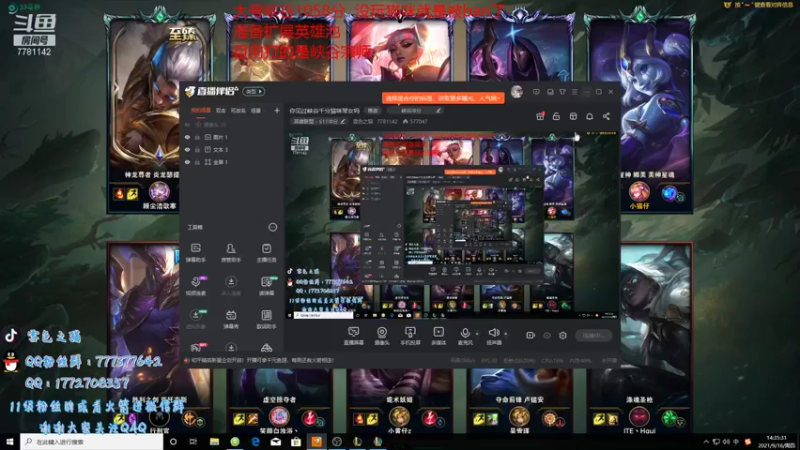800x450 pixels.
Task: Toggle visibility of 全屏 1 layer
Action: 187,162
